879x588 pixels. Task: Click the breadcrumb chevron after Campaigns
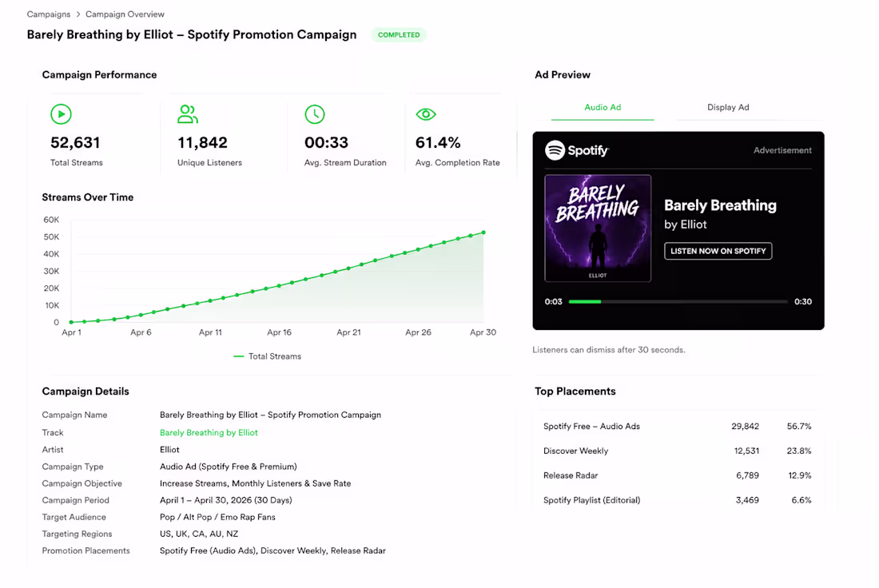(78, 14)
